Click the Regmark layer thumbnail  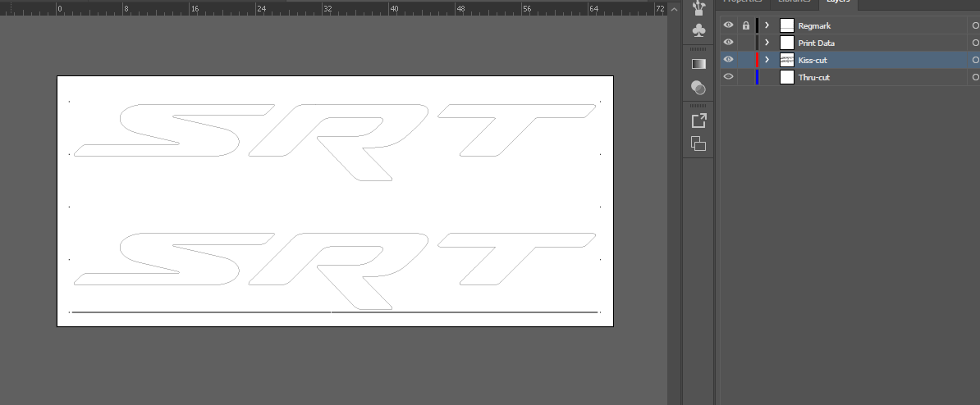787,25
